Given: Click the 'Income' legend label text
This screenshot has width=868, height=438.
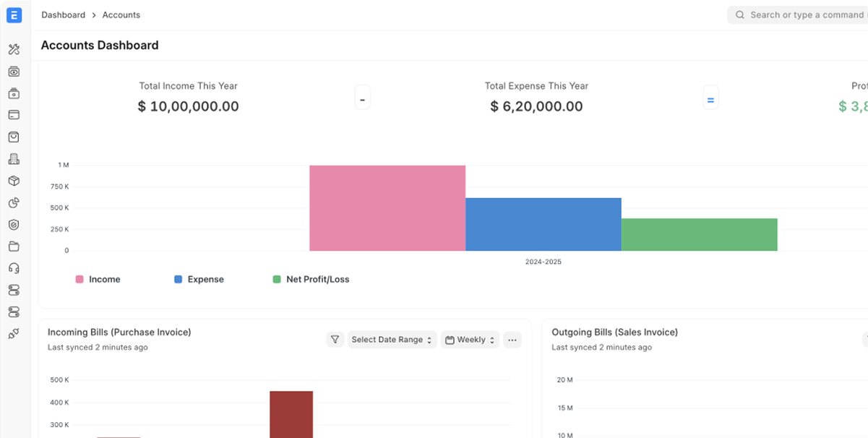Looking at the screenshot, I should pos(105,279).
